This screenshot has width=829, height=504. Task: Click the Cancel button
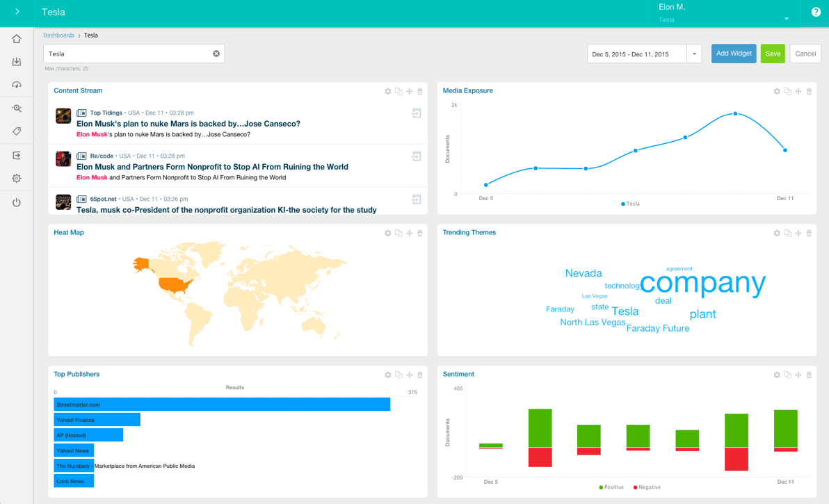[x=805, y=54]
